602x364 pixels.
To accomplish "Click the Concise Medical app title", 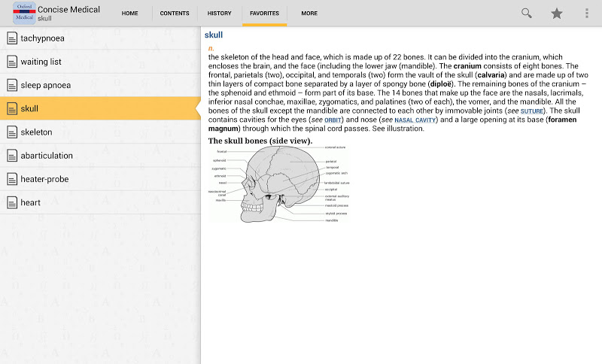I will (68, 9).
